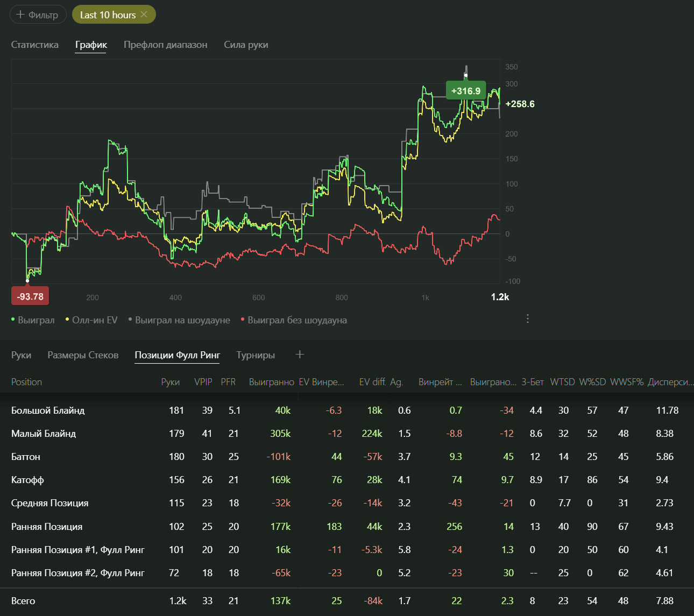This screenshot has height=616, width=694.
Task: Select the Позиции Фулл Ринг tab
Action: tap(178, 355)
